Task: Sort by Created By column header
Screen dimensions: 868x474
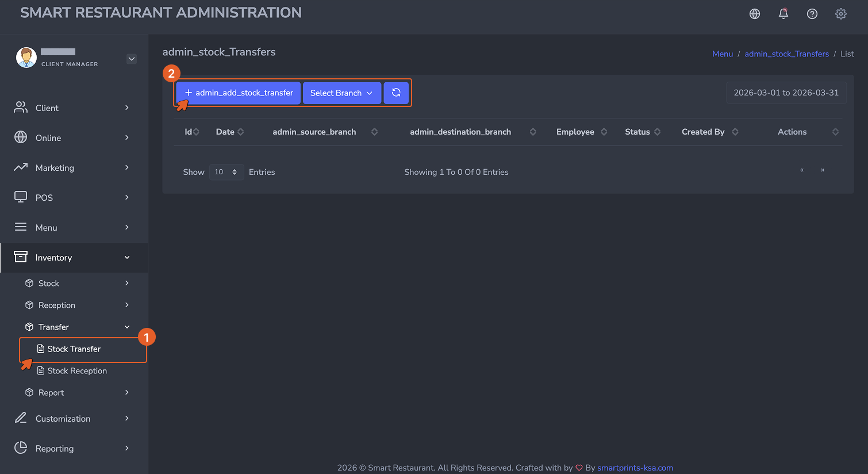Action: tap(703, 132)
